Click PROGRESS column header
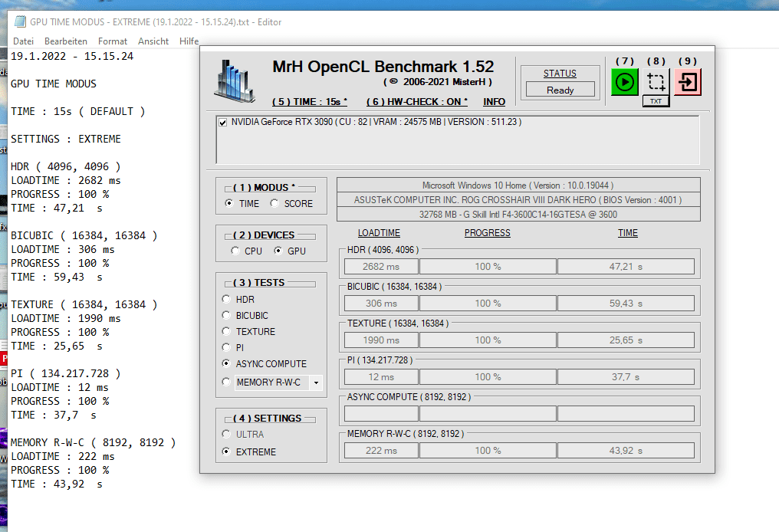The width and height of the screenshot is (779, 532). [x=488, y=233]
